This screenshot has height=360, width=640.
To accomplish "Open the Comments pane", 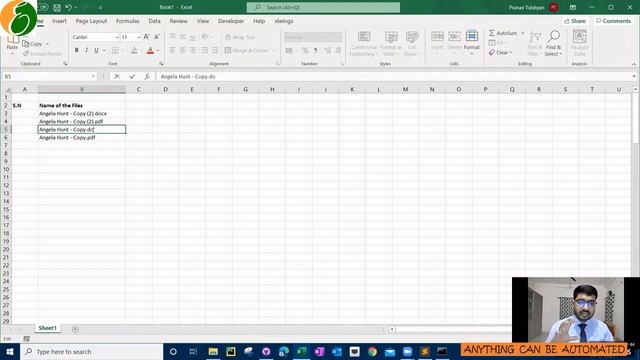I will tap(613, 21).
